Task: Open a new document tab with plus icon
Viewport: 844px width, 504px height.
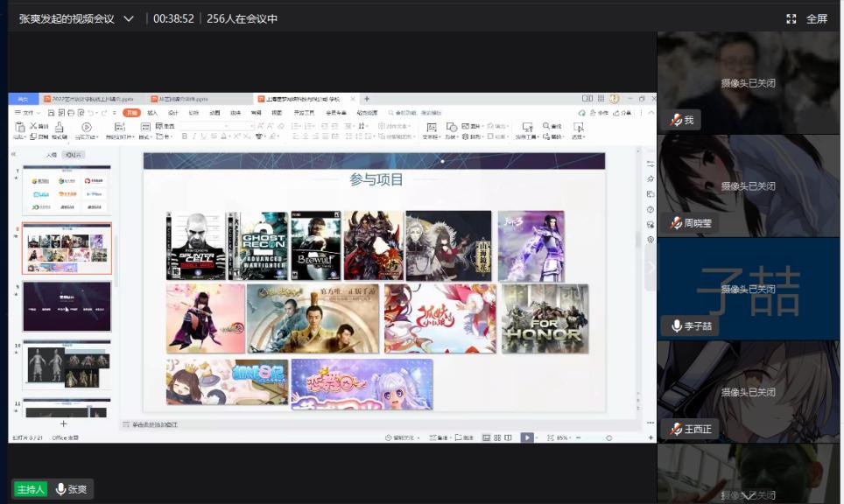Action: point(367,99)
